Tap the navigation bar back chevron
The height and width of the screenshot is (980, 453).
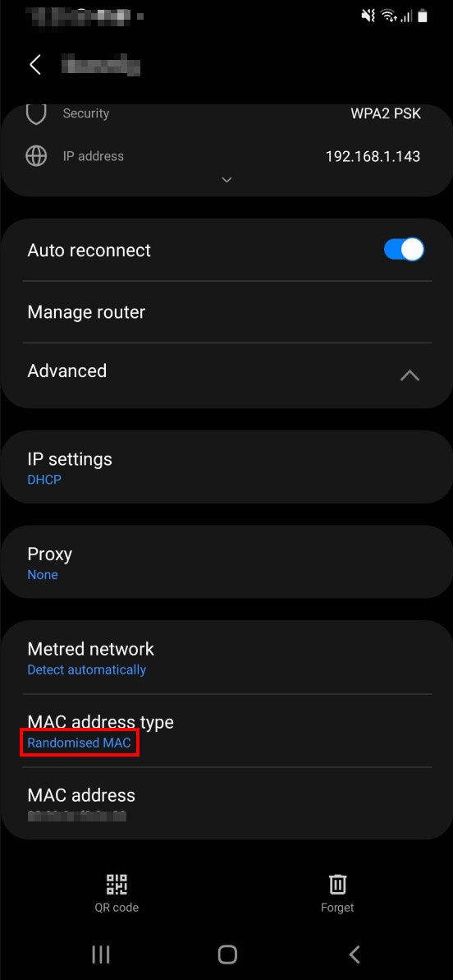[355, 954]
